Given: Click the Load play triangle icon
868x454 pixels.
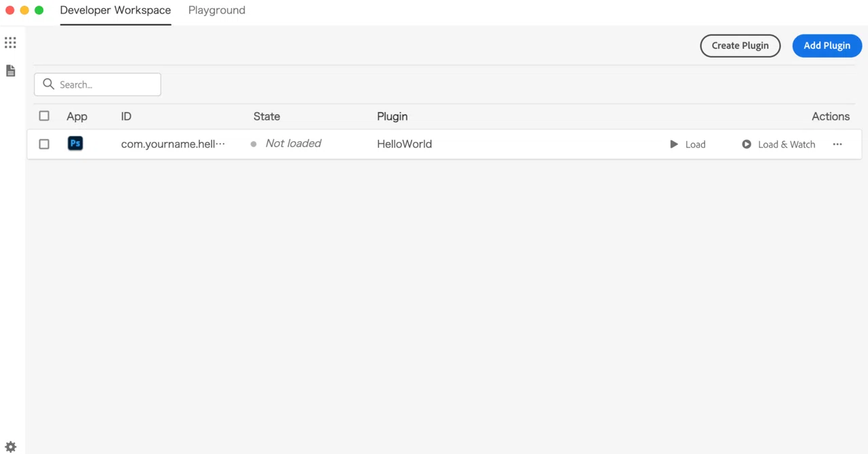Looking at the screenshot, I should click(674, 144).
